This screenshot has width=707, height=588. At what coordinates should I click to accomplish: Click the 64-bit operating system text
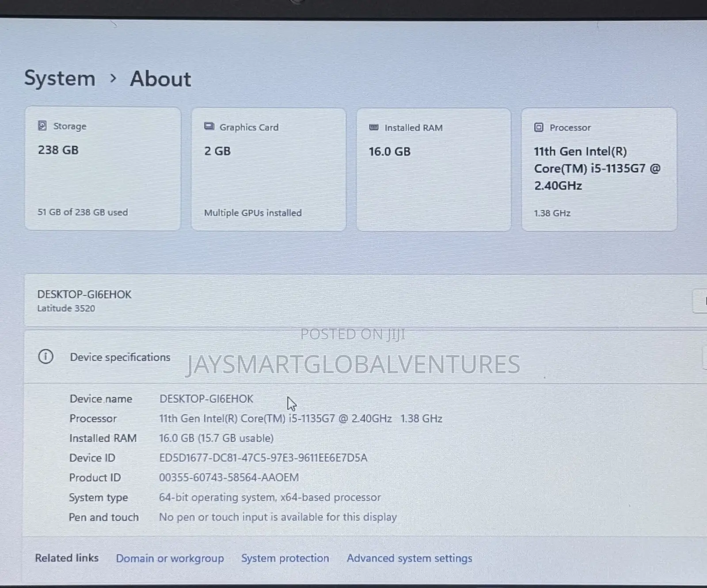click(270, 497)
